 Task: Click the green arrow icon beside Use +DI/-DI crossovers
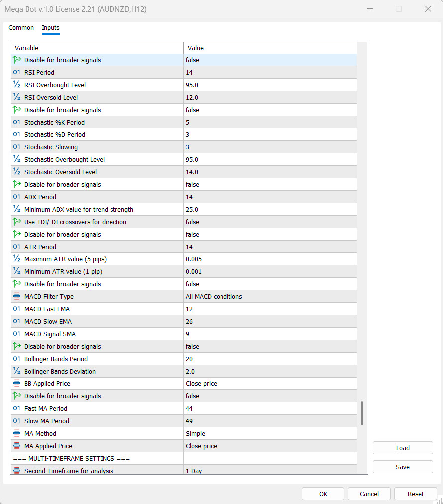pyautogui.click(x=17, y=222)
